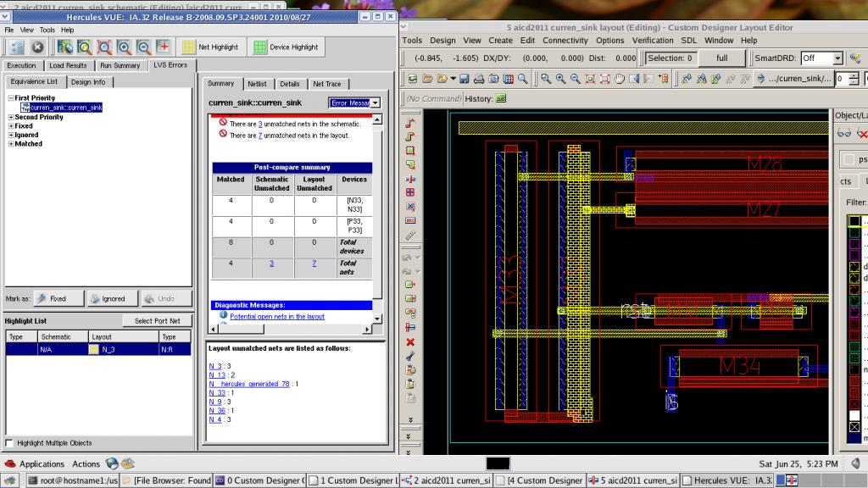Click the Net Highlight toolbar icon
The image size is (868, 488).
(188, 47)
